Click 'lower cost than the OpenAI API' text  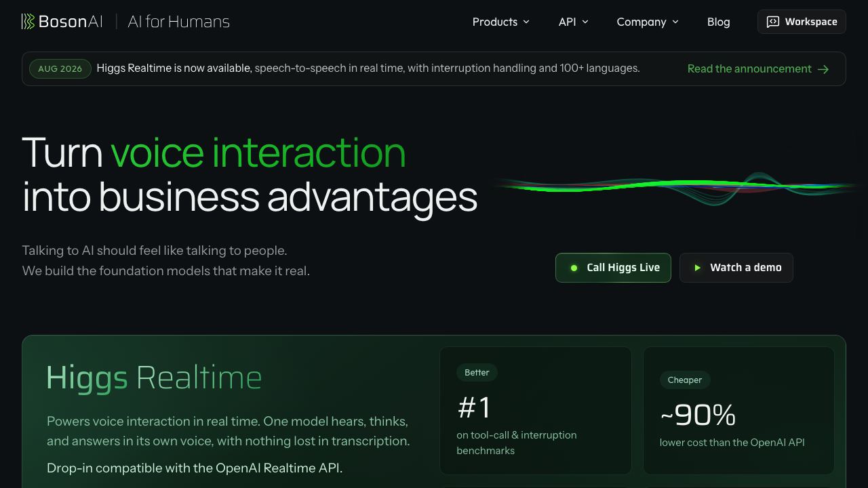(x=732, y=443)
